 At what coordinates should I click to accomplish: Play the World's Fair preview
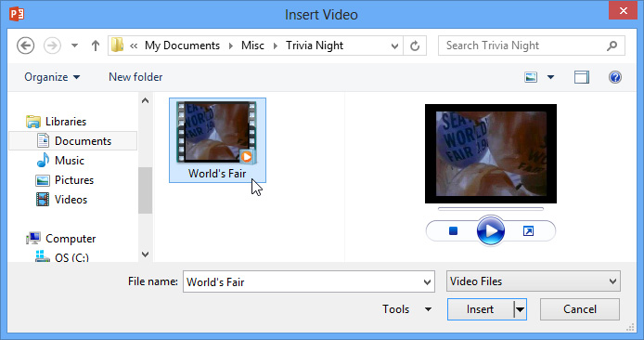[x=491, y=231]
